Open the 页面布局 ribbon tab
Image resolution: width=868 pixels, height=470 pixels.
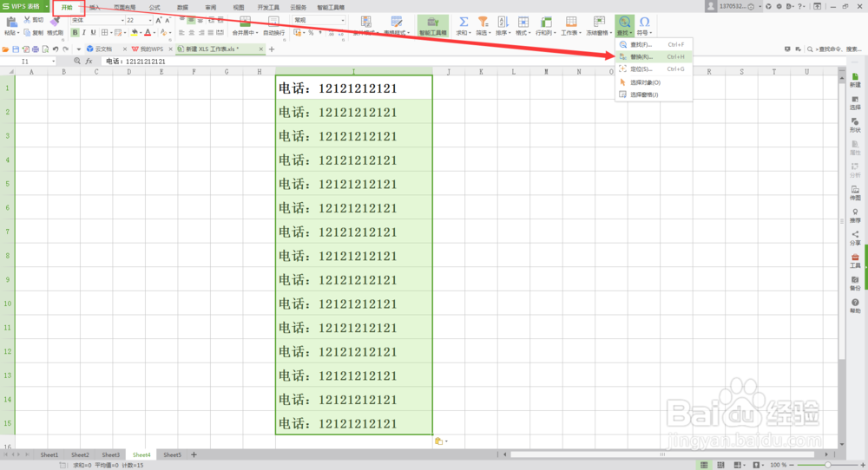124,7
